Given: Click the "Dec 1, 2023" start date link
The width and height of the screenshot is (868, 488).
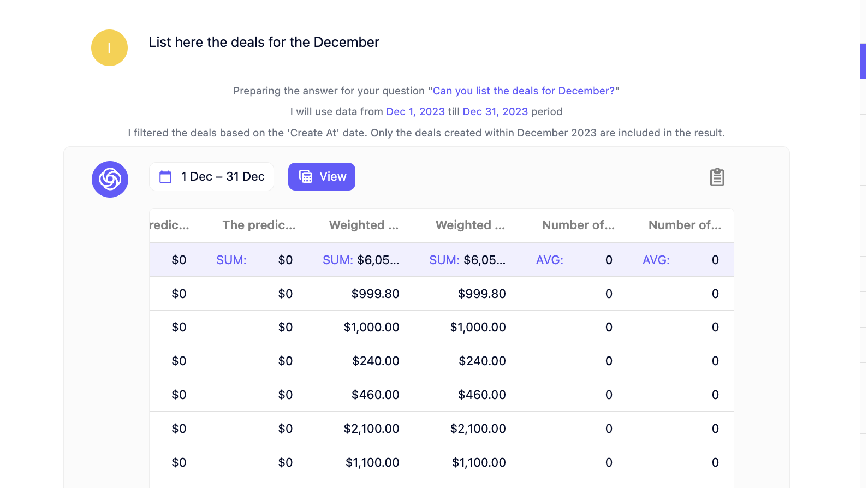Looking at the screenshot, I should click(415, 111).
